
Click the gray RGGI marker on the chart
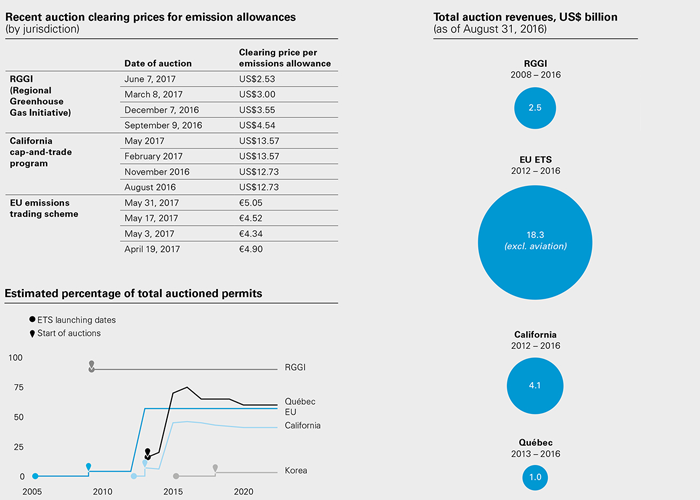coord(91,367)
